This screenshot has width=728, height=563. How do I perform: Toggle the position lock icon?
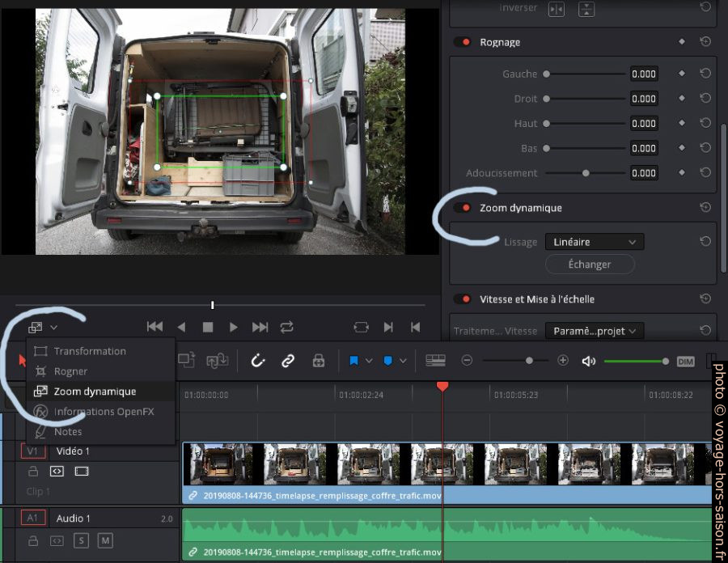click(x=319, y=361)
